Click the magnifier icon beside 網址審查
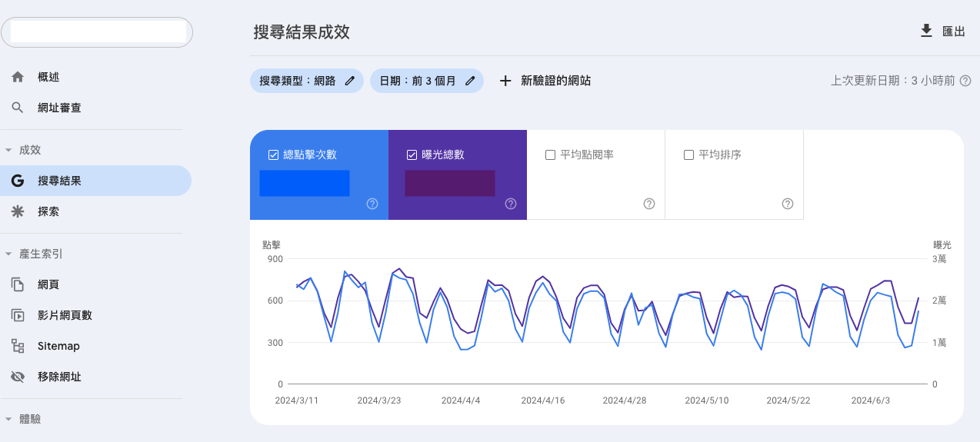The width and height of the screenshot is (980, 442). [x=18, y=108]
